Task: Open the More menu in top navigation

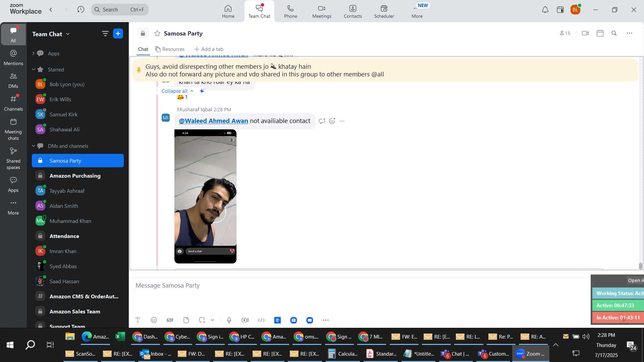Action: [x=417, y=11]
